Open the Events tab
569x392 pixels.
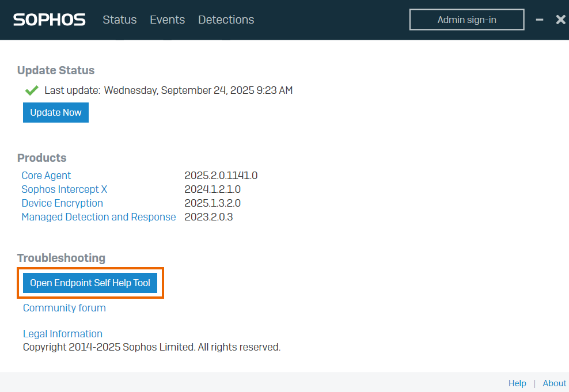coord(167,20)
